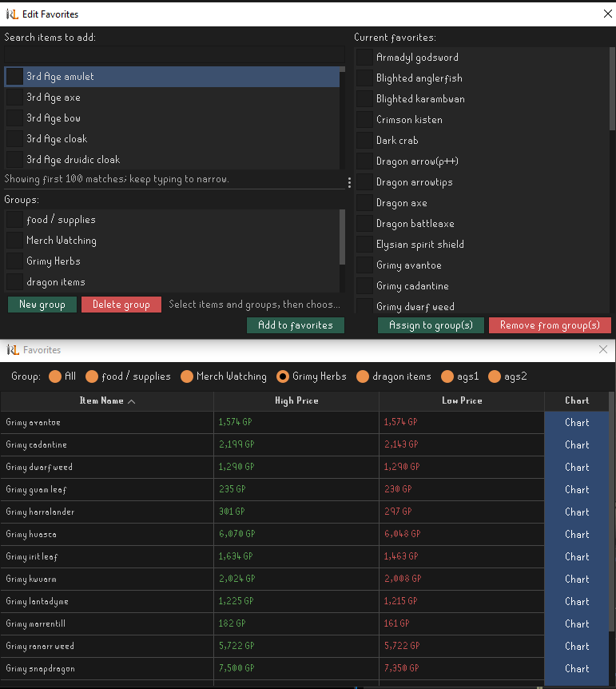This screenshot has width=616, height=689.
Task: Check Dragon arrow(p++) in current favorites
Action: (364, 161)
